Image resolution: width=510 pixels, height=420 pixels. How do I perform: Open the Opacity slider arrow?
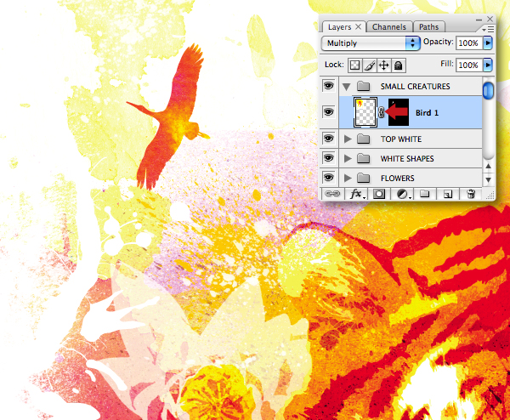coord(488,43)
